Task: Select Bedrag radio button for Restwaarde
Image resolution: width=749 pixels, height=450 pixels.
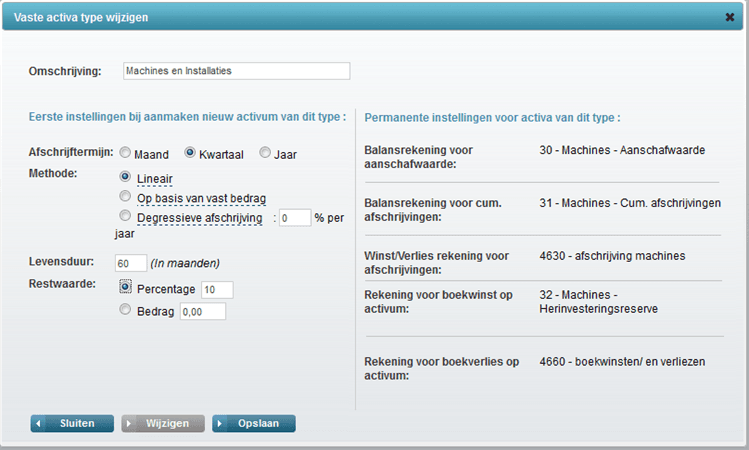Action: (125, 309)
